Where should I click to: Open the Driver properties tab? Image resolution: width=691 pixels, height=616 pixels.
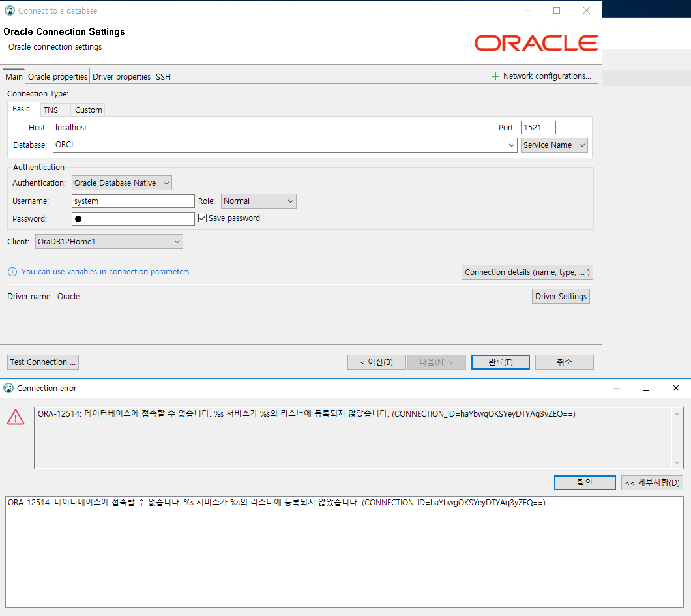122,77
